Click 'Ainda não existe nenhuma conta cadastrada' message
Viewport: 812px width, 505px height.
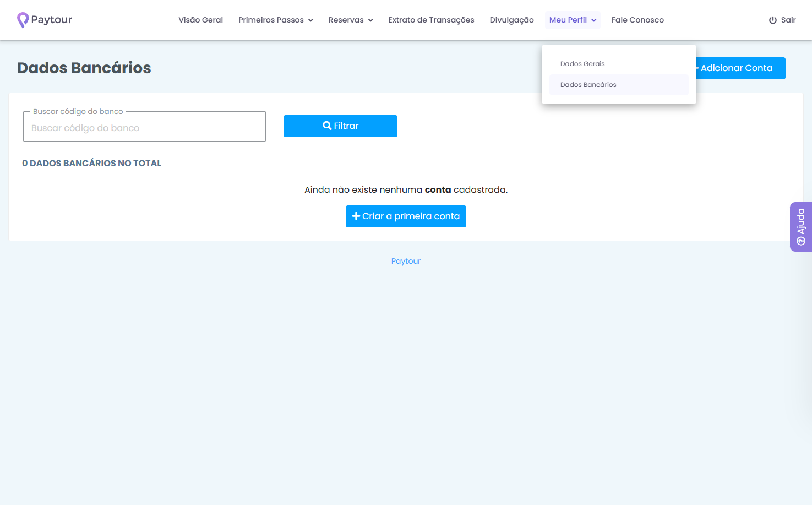pos(406,189)
